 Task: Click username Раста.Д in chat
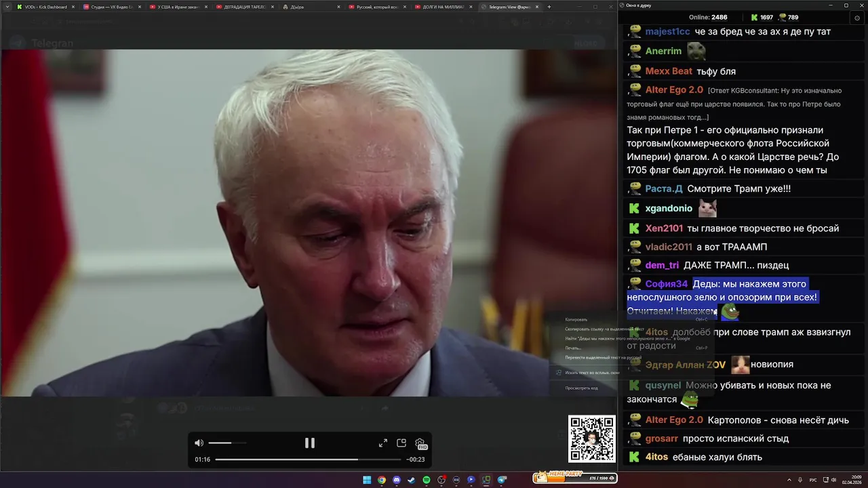pos(664,188)
